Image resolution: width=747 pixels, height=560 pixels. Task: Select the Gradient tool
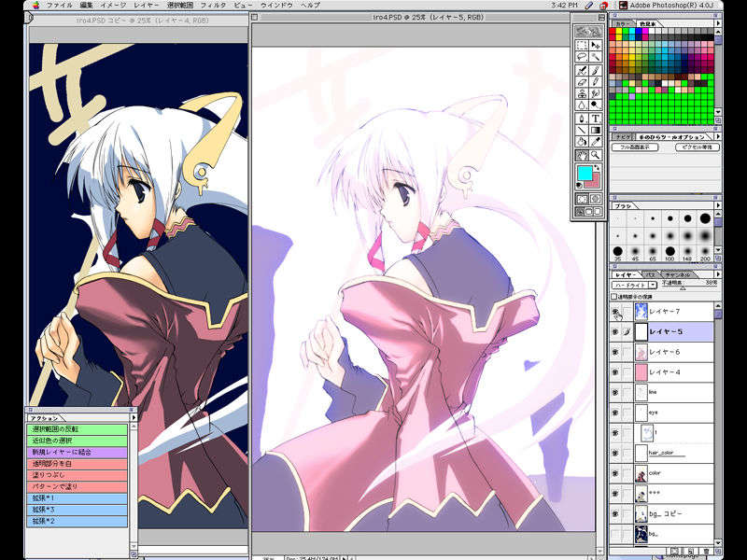pyautogui.click(x=596, y=130)
